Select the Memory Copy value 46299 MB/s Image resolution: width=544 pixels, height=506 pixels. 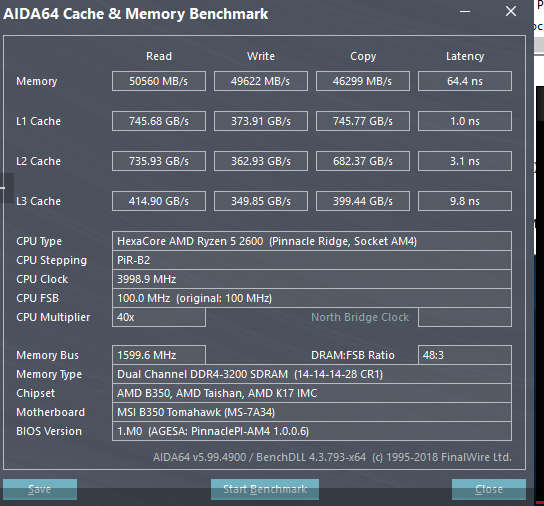pos(363,81)
